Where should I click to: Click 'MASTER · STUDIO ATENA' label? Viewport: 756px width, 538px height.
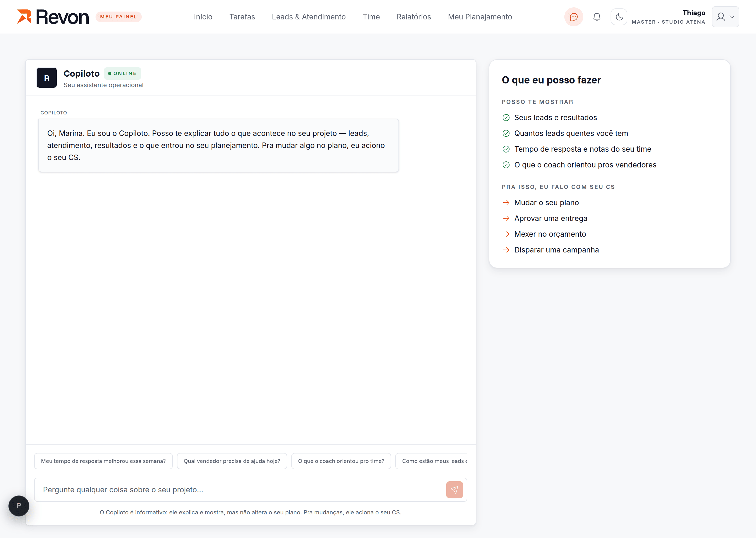[x=668, y=22]
